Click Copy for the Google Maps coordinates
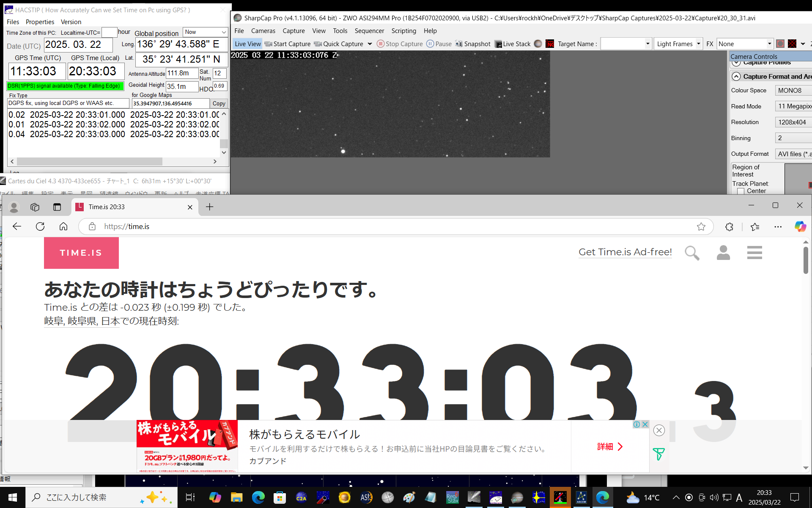 219,104
